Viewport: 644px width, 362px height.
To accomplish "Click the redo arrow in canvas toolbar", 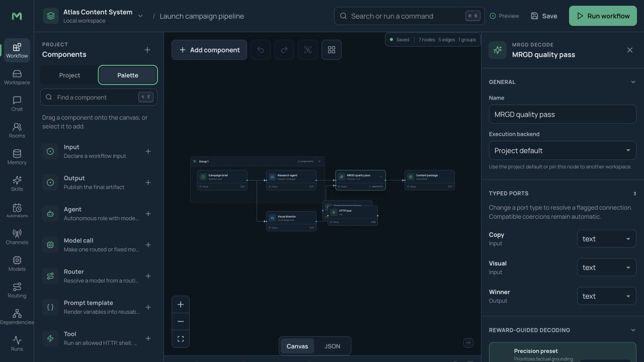I will tap(284, 50).
